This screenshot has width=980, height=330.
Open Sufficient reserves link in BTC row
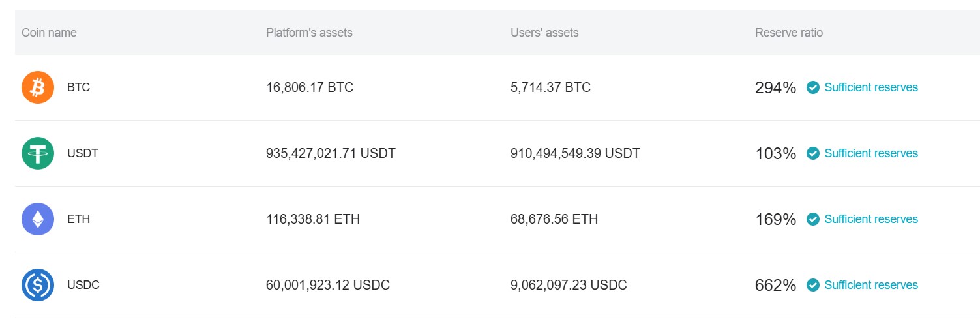click(870, 87)
